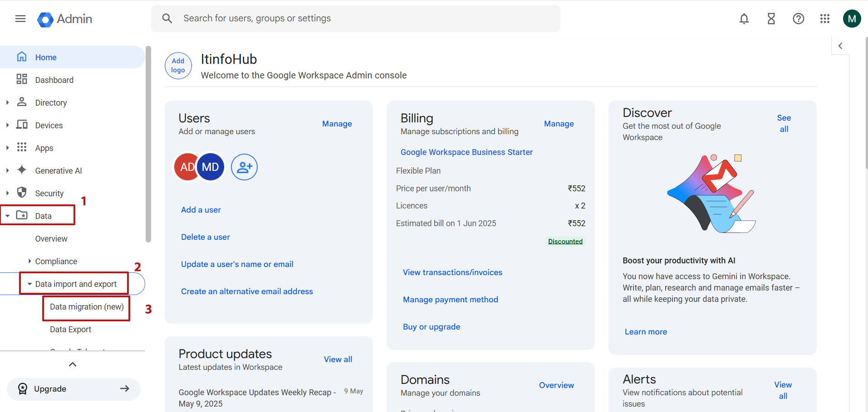Click the add user icon button
This screenshot has width=868, height=412.
[x=245, y=167]
